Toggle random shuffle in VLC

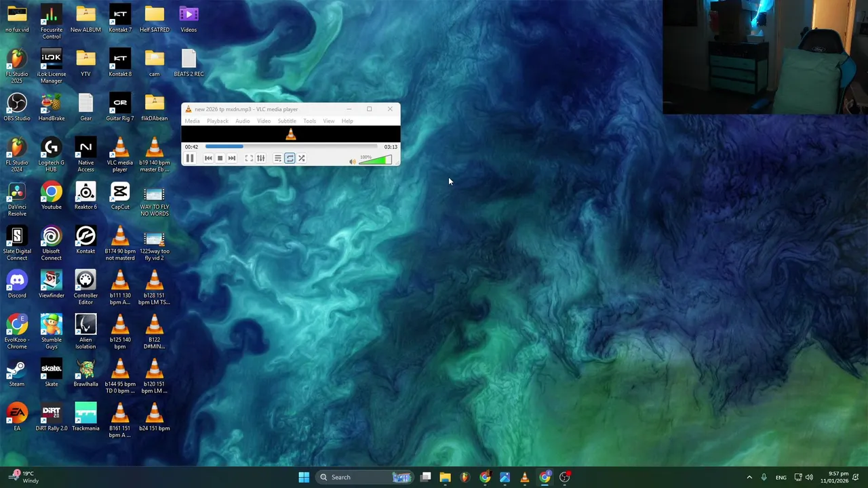302,158
